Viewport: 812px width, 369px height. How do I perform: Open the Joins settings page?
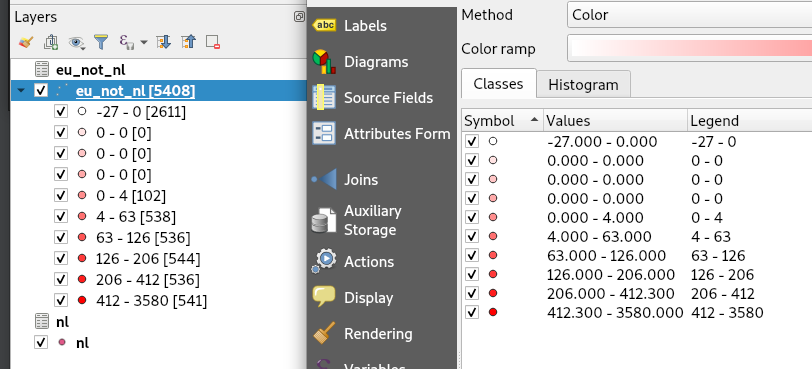click(361, 180)
